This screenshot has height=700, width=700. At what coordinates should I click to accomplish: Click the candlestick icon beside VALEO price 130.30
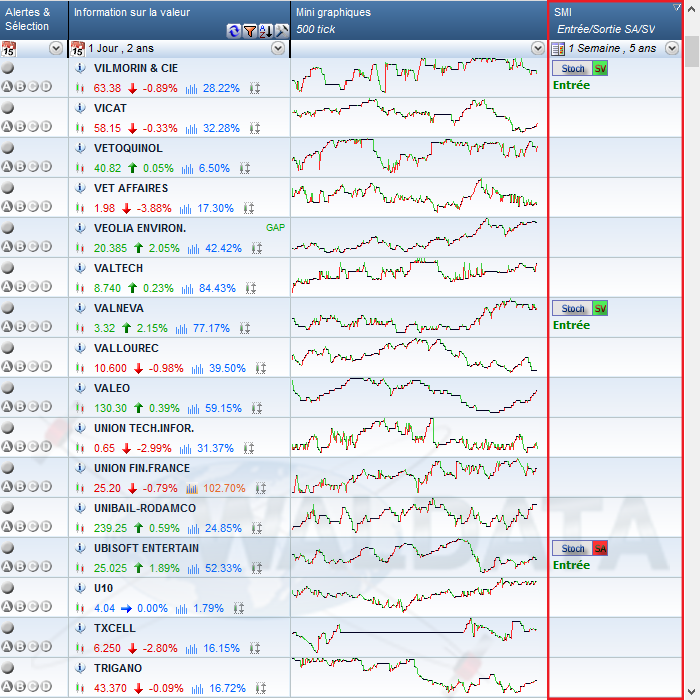(x=80, y=408)
